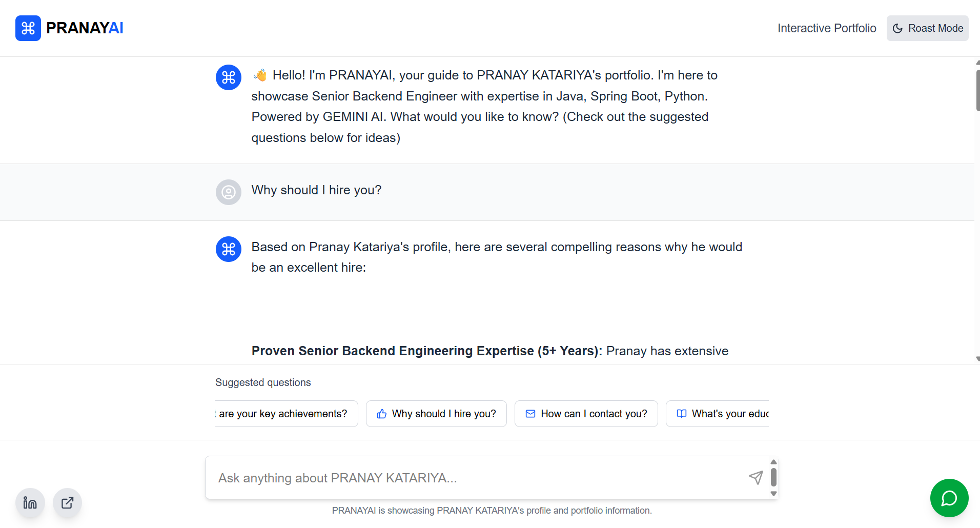Click the PRANAYAI brand name text
The height and width of the screenshot is (528, 980).
pyautogui.click(x=85, y=28)
